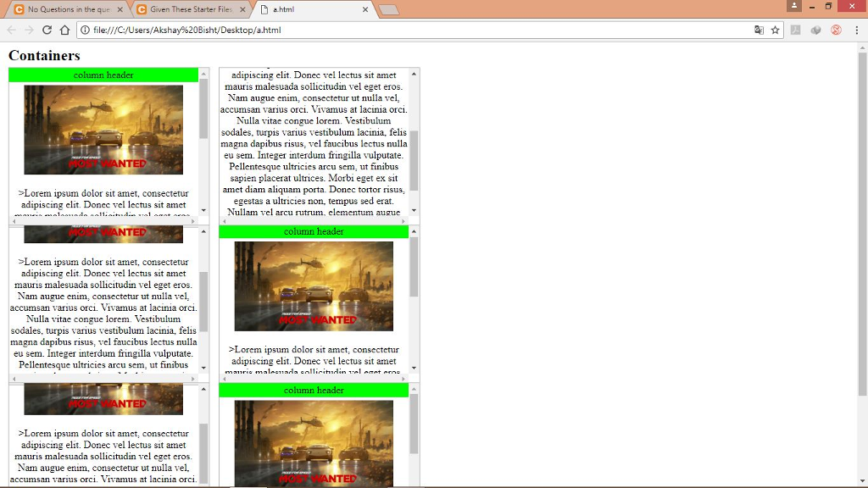Click the scroll-left arrow of the middle-right container

coord(225,379)
